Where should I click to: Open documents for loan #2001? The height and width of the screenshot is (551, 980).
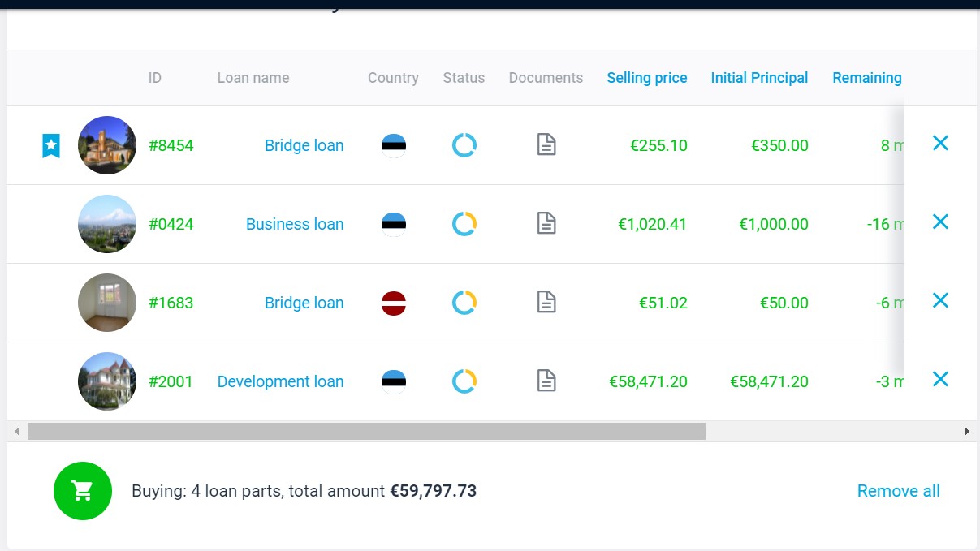click(546, 381)
